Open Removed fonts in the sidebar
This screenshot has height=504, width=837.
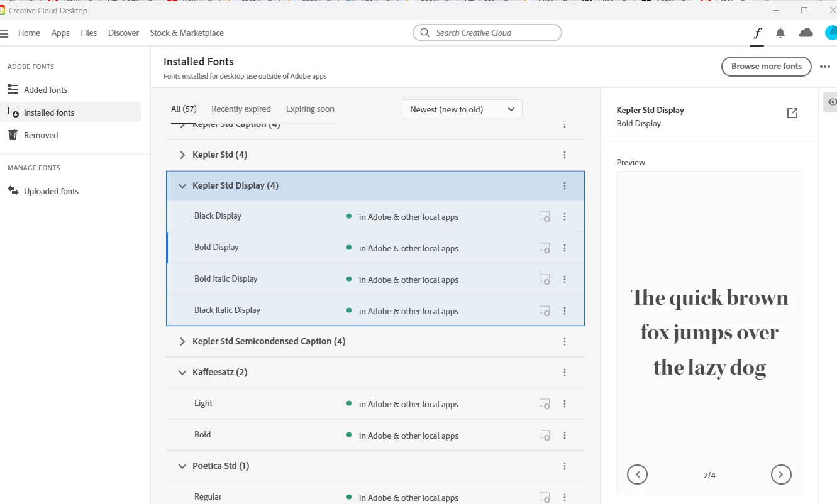[70, 135]
